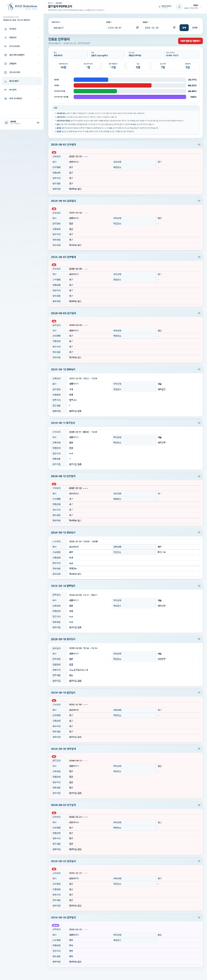Focus the employee ID field containing sejong101

point(77,28)
